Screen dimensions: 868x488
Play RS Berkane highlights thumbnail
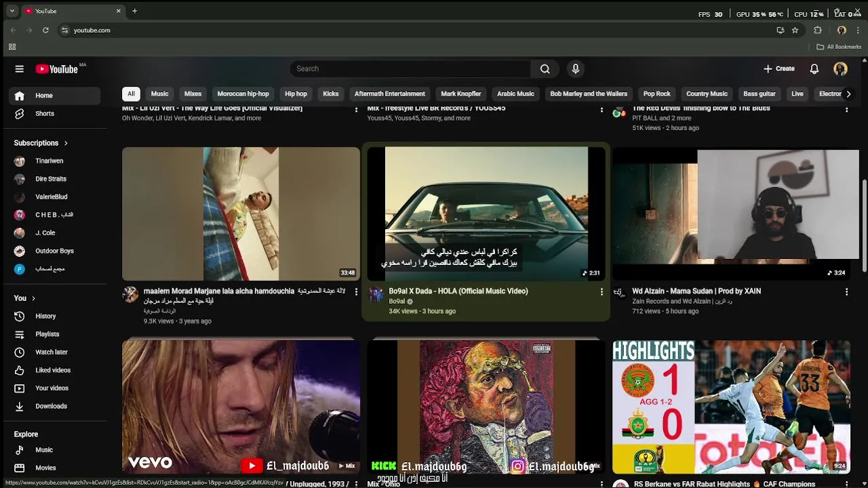pyautogui.click(x=731, y=407)
